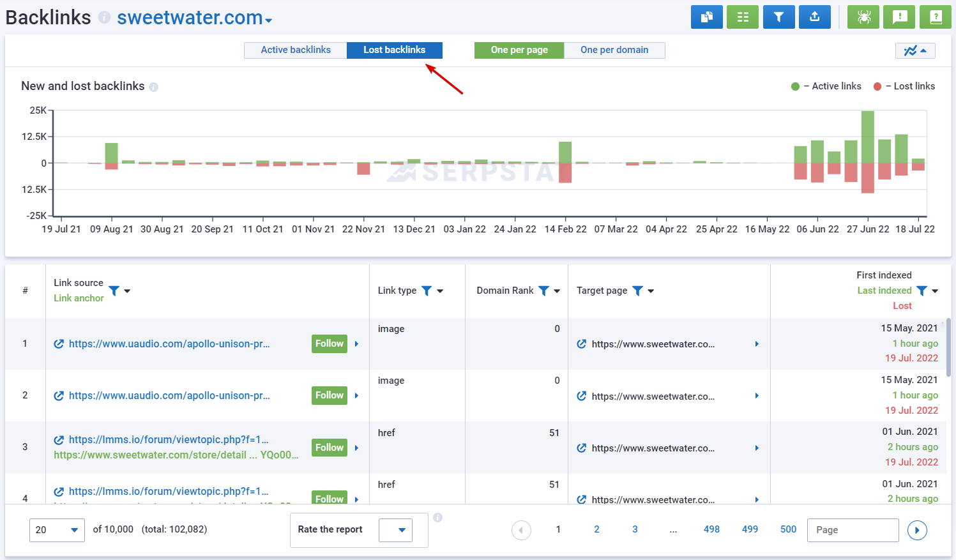
Task: Open Rate the report dropdown
Action: [395, 530]
